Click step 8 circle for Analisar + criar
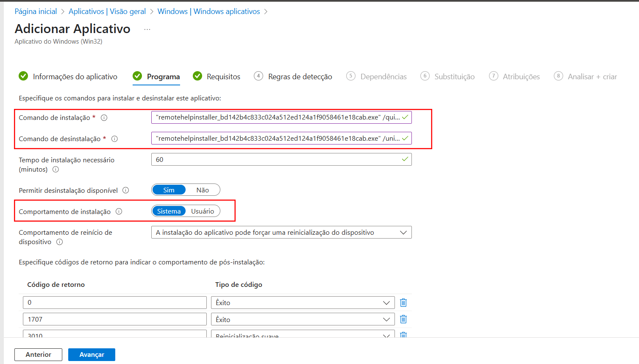 tap(558, 76)
